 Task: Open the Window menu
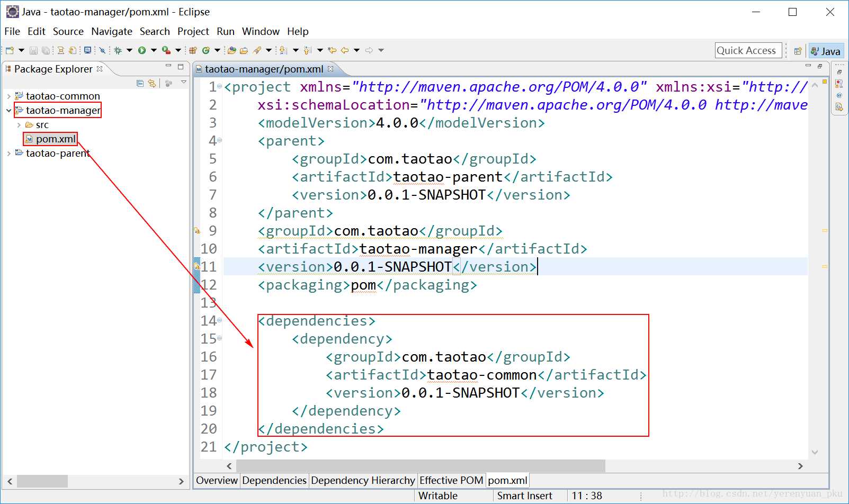click(261, 31)
